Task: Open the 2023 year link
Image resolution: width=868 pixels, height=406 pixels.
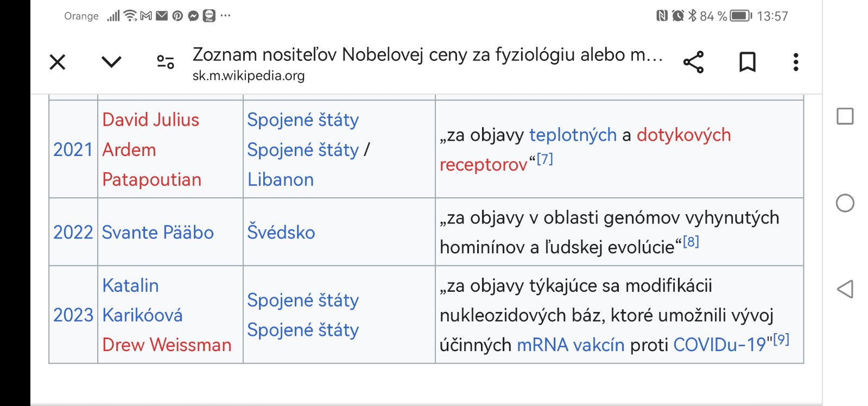Action: coord(73,315)
